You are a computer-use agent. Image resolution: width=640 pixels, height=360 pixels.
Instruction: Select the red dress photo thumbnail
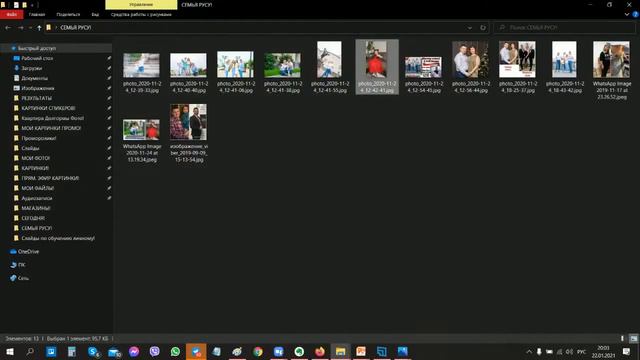[x=376, y=59]
